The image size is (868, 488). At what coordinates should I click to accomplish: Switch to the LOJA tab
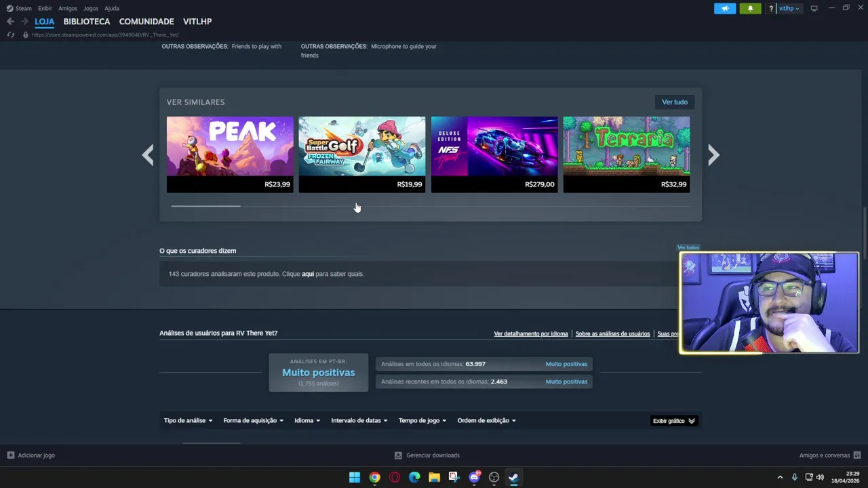click(44, 22)
